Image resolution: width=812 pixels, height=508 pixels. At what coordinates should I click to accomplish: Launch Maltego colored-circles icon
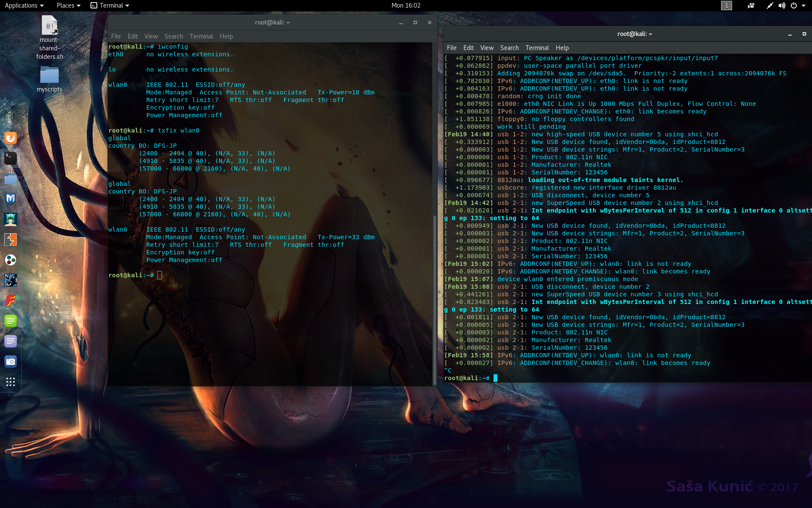[11, 260]
